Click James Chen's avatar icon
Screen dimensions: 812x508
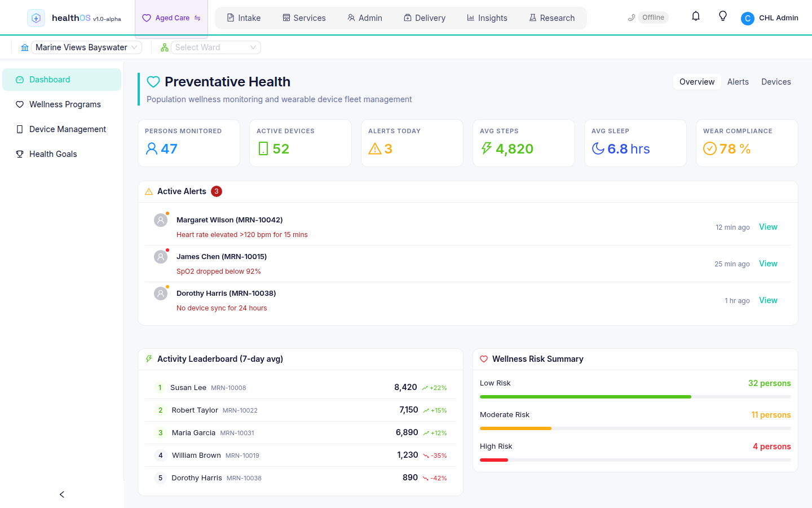tap(161, 257)
